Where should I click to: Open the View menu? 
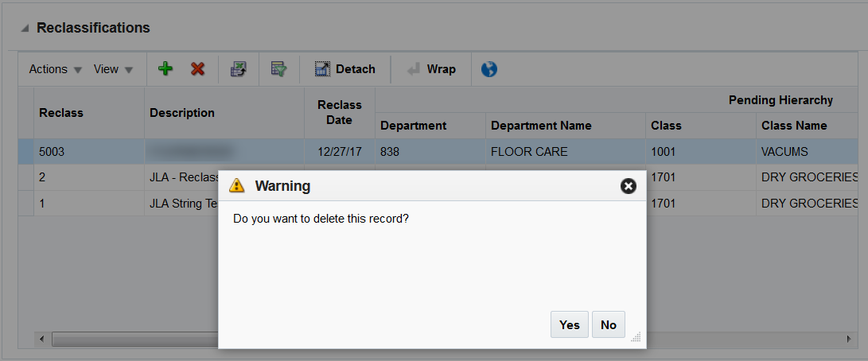click(113, 69)
